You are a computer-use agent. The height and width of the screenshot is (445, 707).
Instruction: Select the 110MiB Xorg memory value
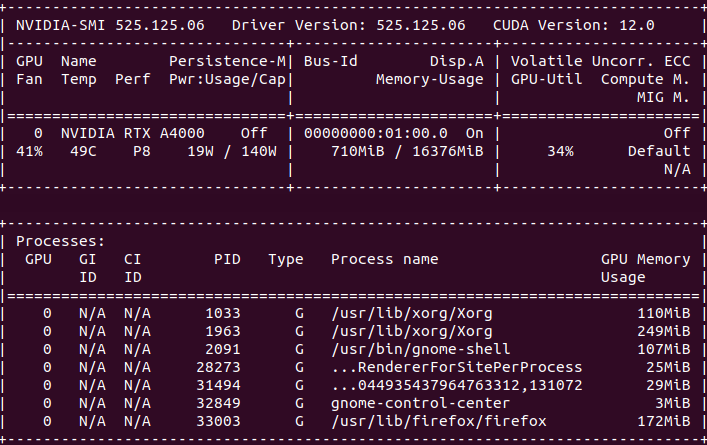click(664, 313)
